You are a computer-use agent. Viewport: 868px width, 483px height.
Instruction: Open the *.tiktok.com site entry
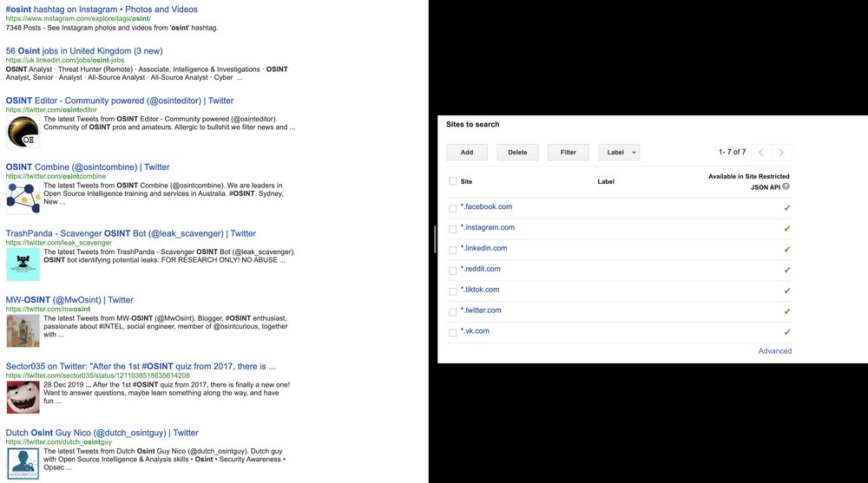(x=480, y=290)
